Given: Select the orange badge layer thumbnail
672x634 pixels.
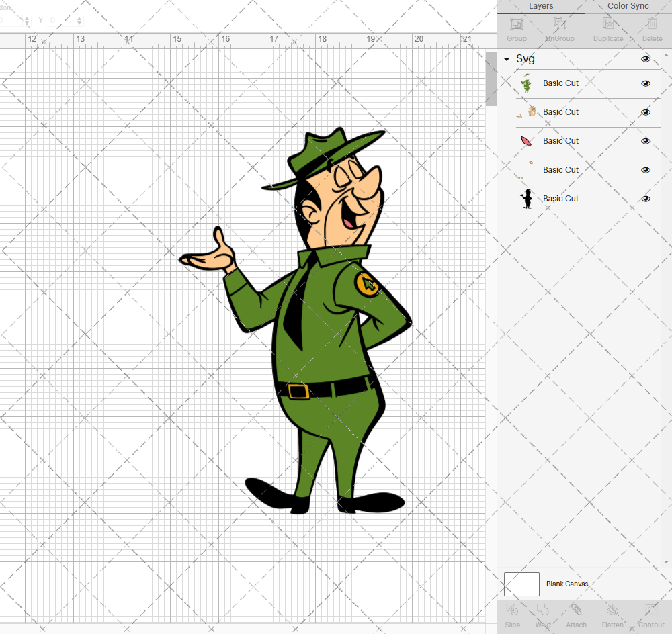Looking at the screenshot, I should 526,170.
